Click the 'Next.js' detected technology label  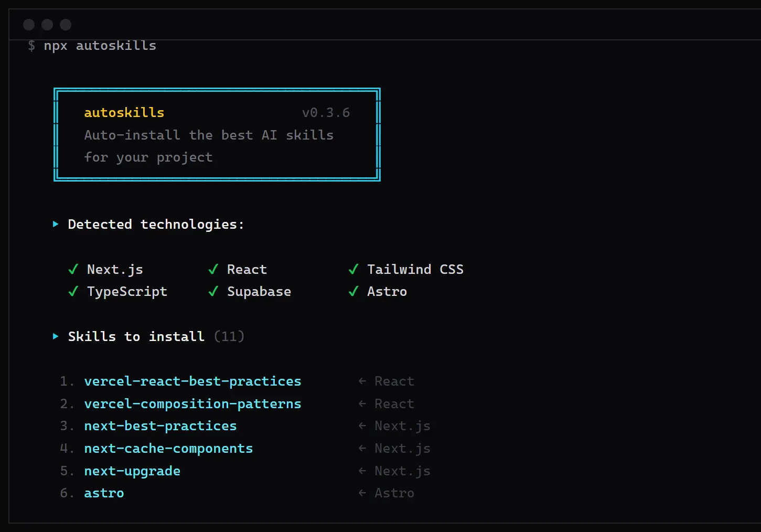115,270
